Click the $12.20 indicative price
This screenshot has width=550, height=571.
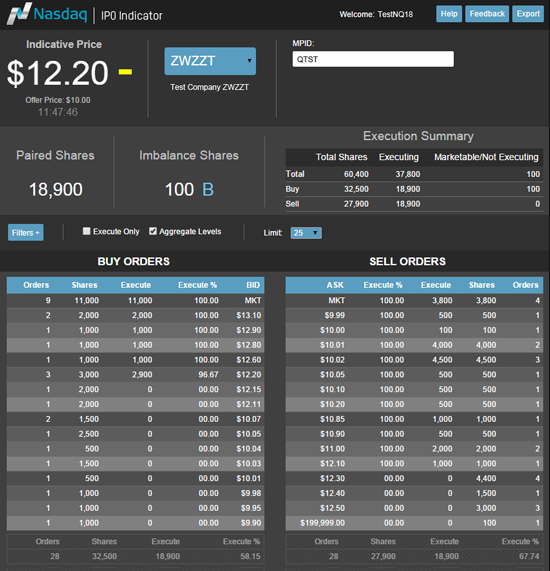pos(58,73)
